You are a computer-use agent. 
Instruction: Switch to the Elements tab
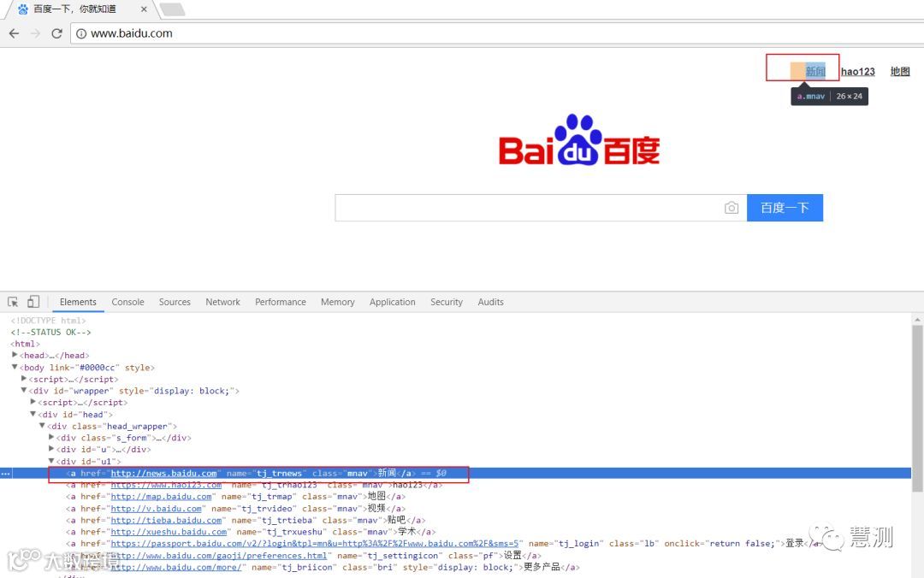coord(78,302)
